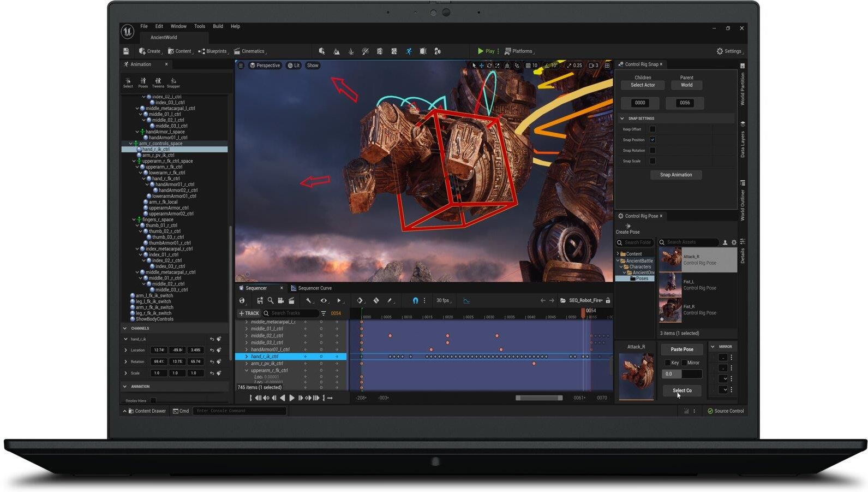Viewport: 868px width, 492px height.
Task: Activate the Animation mode running-figure icon
Action: coord(409,51)
